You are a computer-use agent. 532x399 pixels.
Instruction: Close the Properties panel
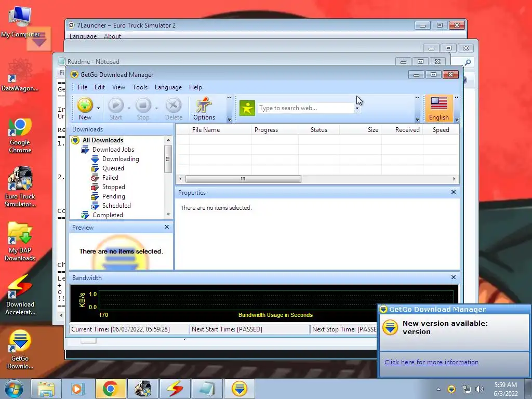453,192
